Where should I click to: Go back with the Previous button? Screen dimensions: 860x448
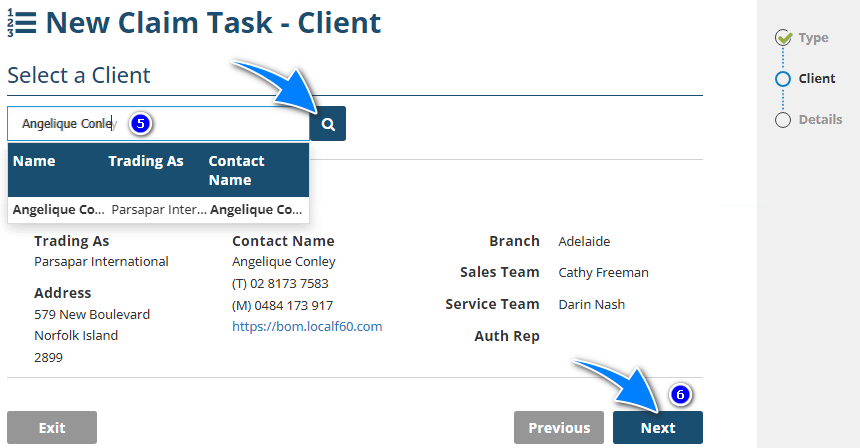pyautogui.click(x=559, y=427)
